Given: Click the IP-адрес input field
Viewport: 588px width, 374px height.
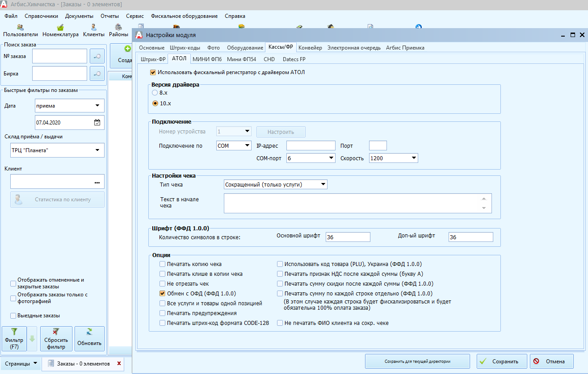Looking at the screenshot, I should click(x=311, y=145).
